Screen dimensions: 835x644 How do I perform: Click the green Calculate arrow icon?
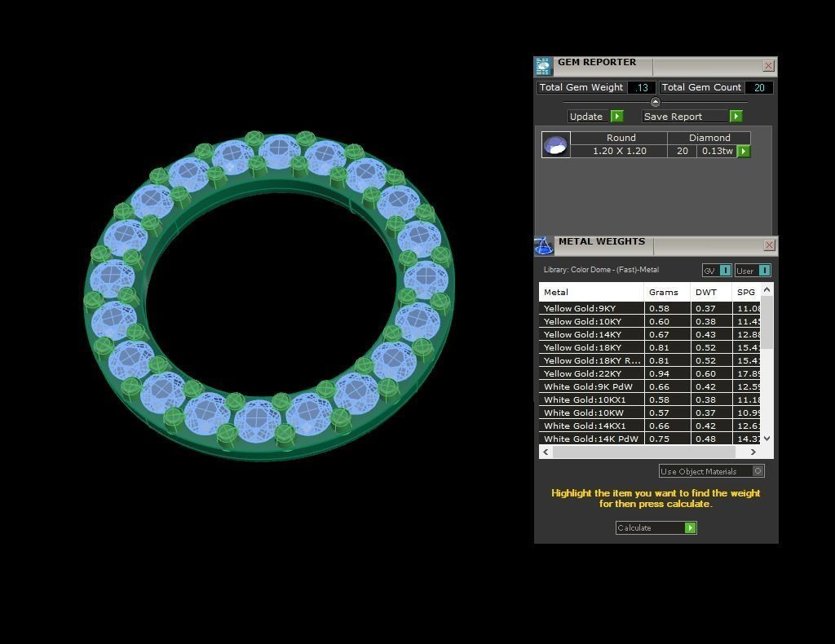click(690, 528)
